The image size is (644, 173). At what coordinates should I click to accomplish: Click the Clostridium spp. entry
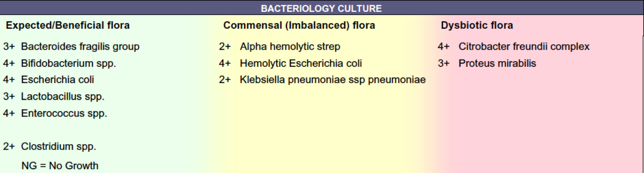(x=49, y=146)
